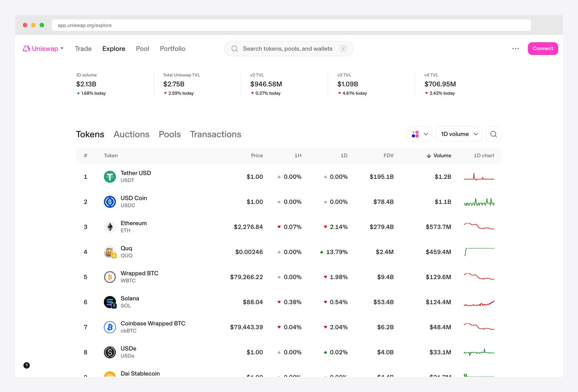Switch to the Pools tab
This screenshot has width=578, height=392.
[170, 134]
